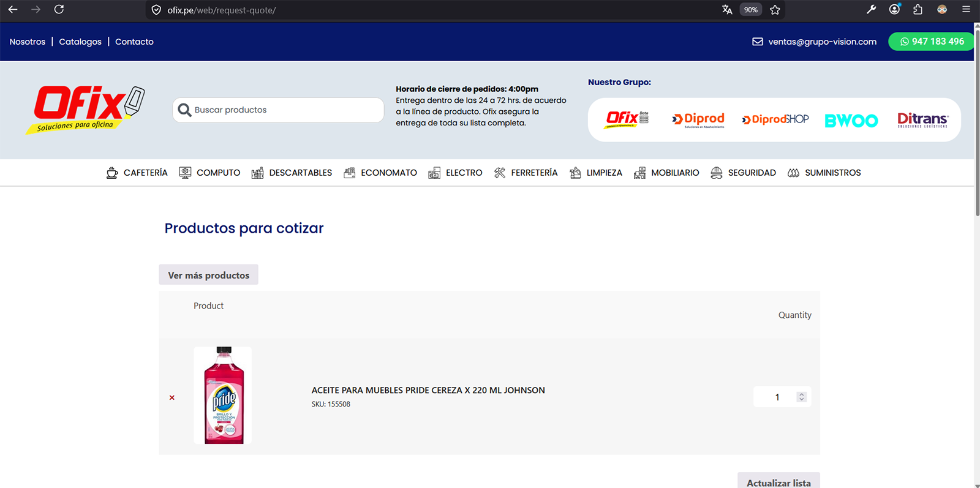Bookmark page with star icon
The height and width of the screenshot is (488, 980).
(775, 10)
